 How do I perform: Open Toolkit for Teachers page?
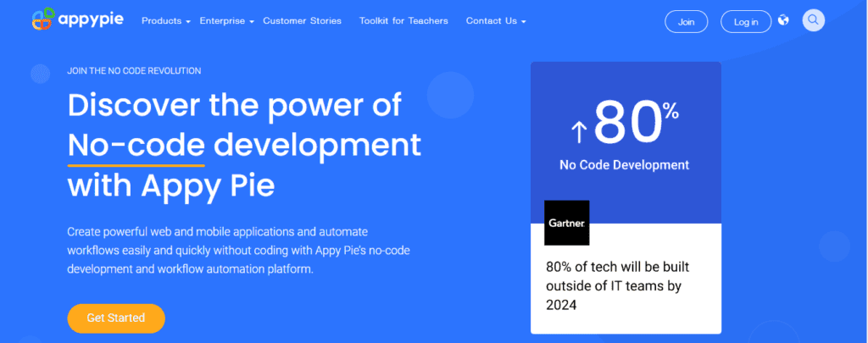403,20
